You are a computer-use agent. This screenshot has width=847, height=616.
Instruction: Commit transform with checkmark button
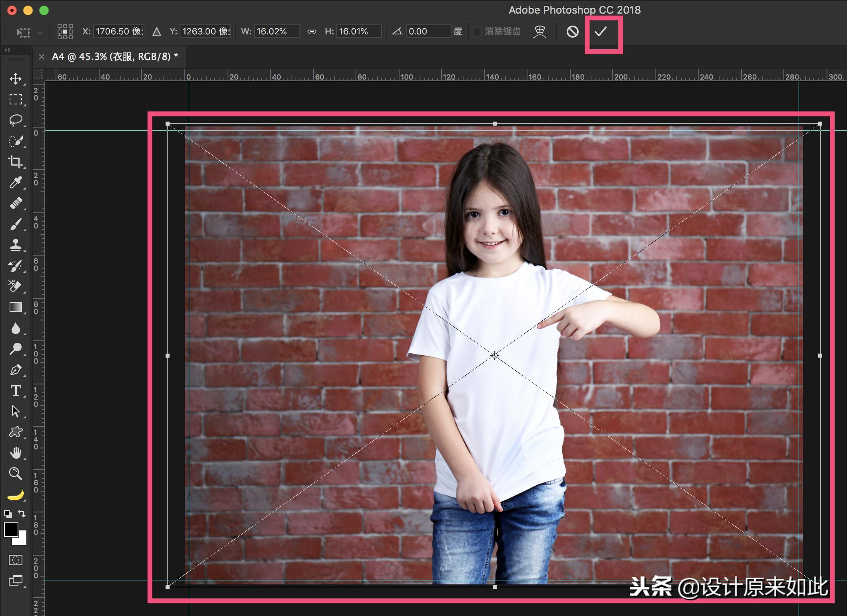600,32
